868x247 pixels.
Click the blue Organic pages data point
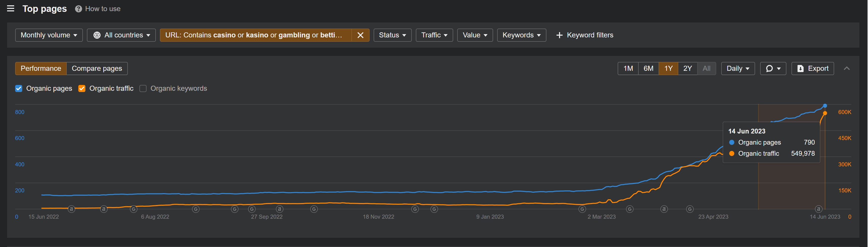[825, 106]
